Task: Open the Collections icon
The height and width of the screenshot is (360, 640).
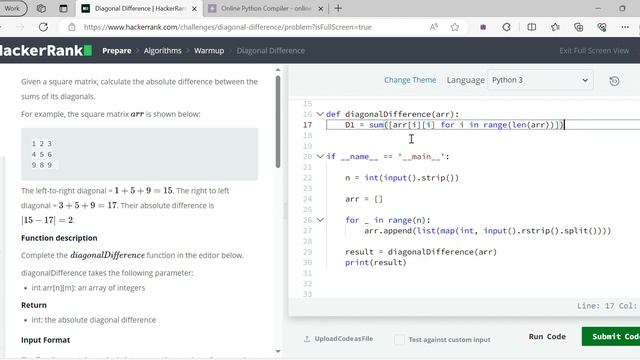Action: click(578, 27)
